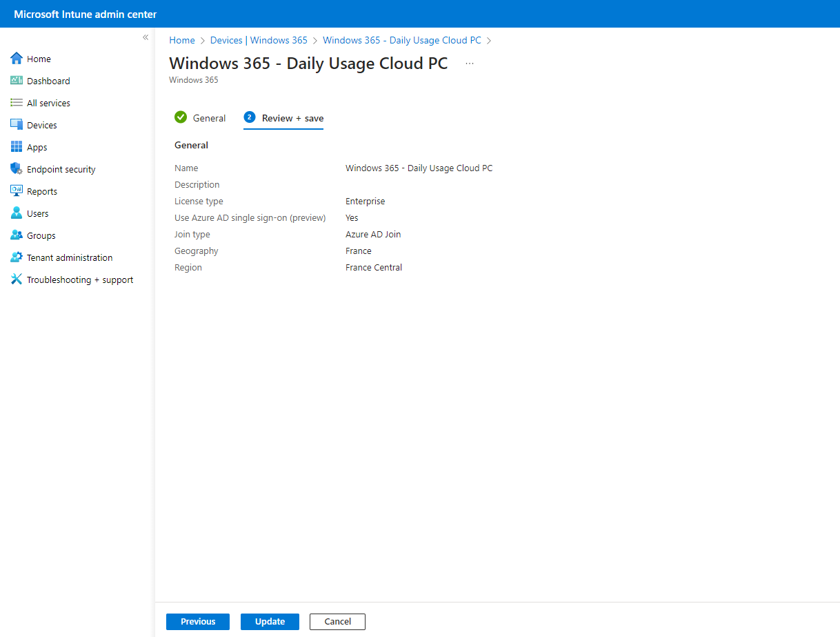Open the ellipsis menu next to the title
840x637 pixels.
(x=470, y=63)
